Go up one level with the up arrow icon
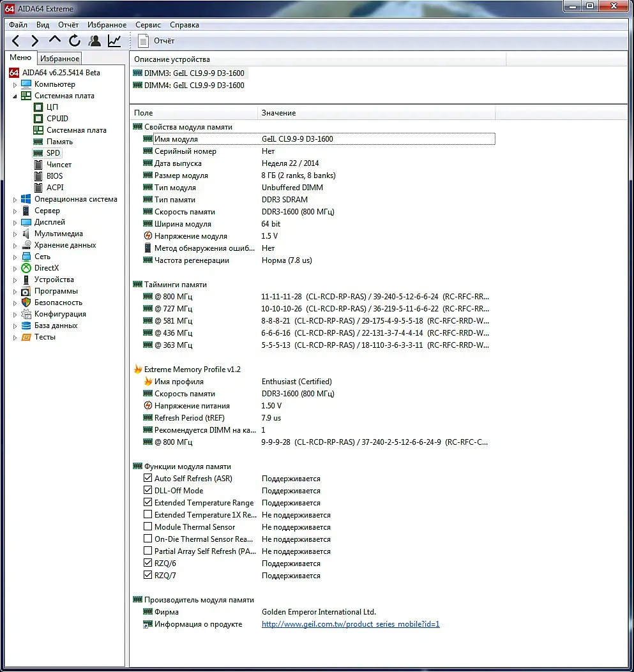The height and width of the screenshot is (672, 634). [55, 40]
